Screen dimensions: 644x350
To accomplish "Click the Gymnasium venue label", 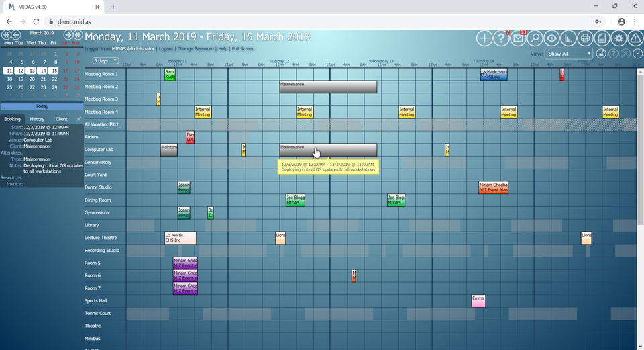I will click(97, 213).
